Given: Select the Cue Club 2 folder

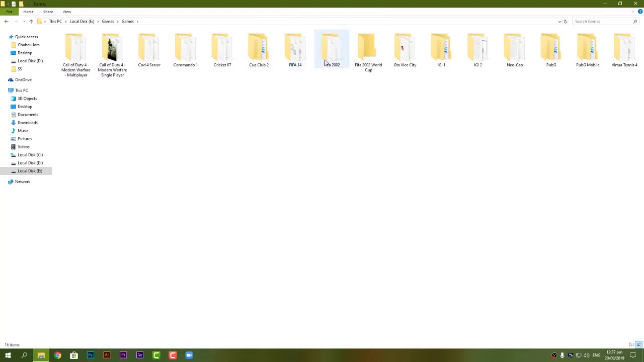Looking at the screenshot, I should [x=259, y=50].
